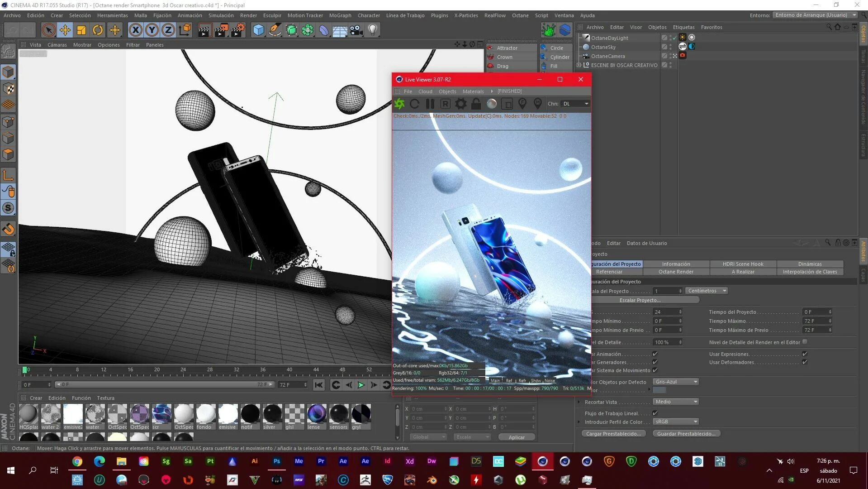Select the Move tool in Cinema 4D toolbar

point(65,30)
